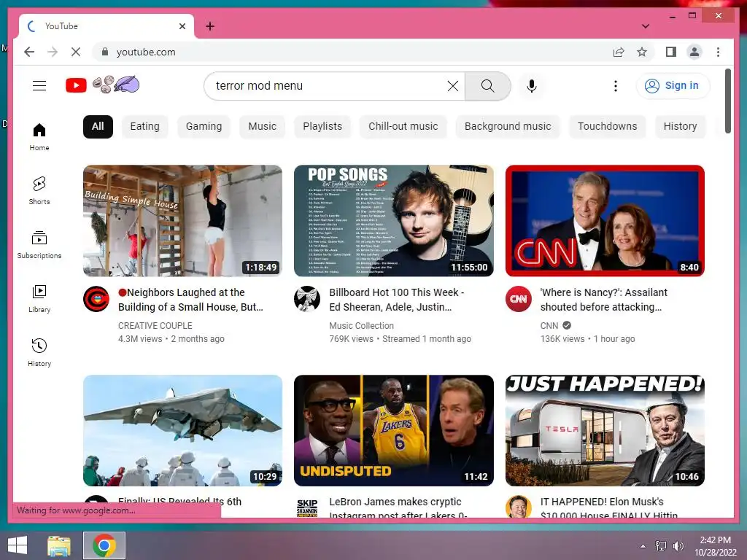Click 'Where is Nancy?' video title
Screen dimensions: 747x560
pyautogui.click(x=603, y=300)
